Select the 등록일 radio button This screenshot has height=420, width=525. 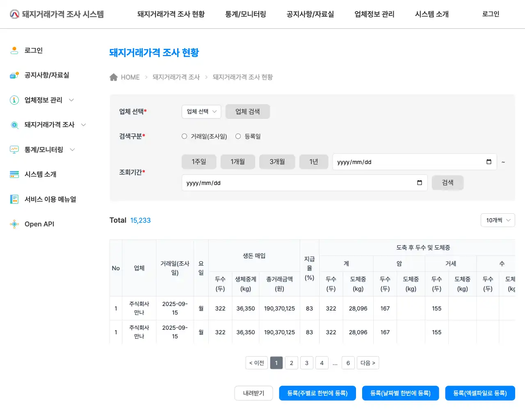point(238,136)
